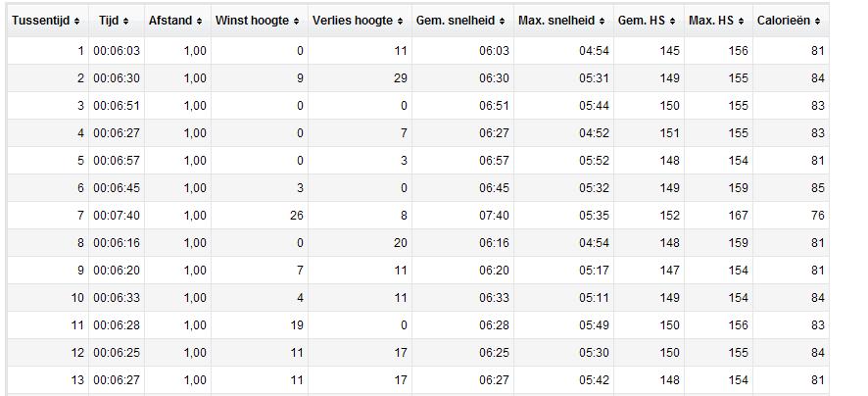Sort by Tussentijd column arrows

(77, 21)
